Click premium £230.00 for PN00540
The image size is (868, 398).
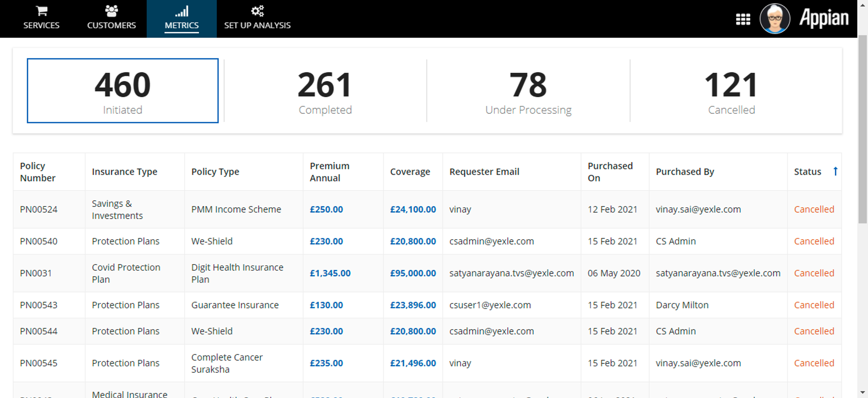[326, 241]
